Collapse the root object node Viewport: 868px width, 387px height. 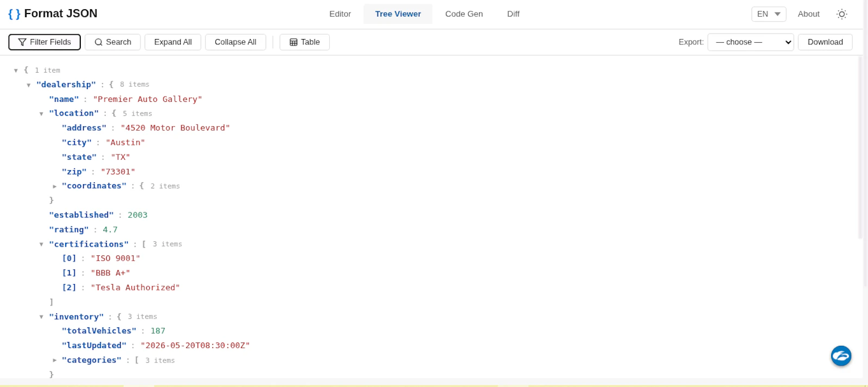16,70
